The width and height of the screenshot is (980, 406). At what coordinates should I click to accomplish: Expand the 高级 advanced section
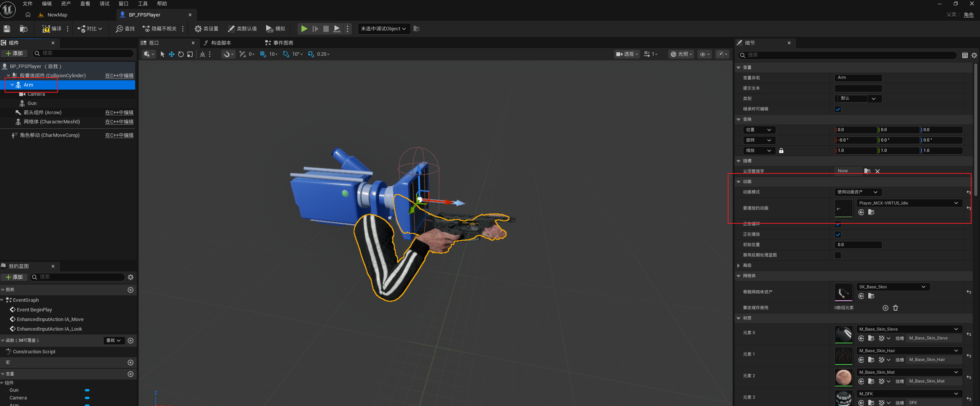click(738, 266)
